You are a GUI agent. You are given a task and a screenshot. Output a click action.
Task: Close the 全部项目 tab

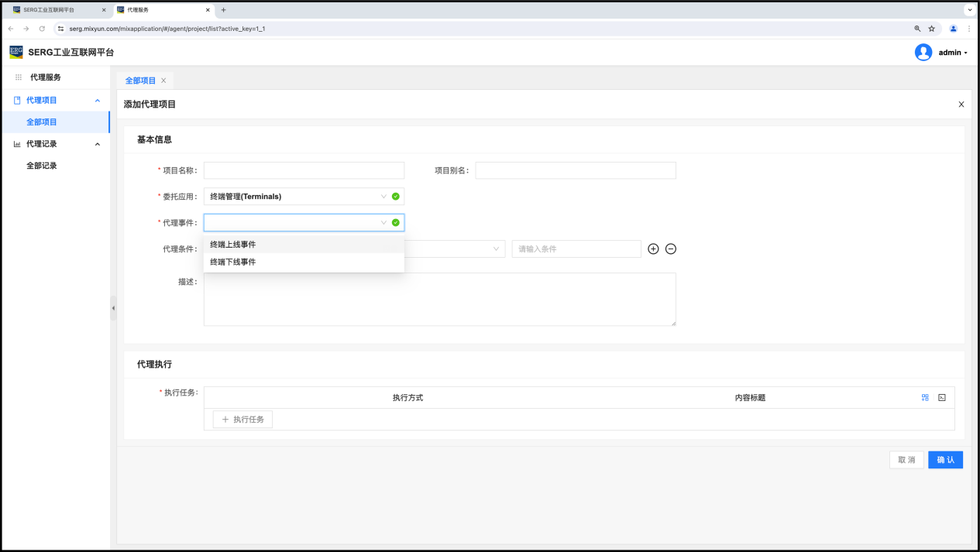pyautogui.click(x=163, y=81)
